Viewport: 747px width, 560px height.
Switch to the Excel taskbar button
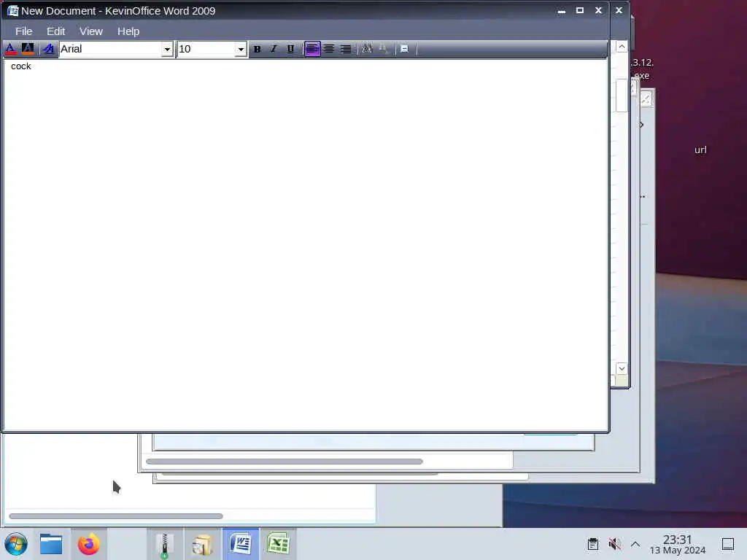[278, 544]
